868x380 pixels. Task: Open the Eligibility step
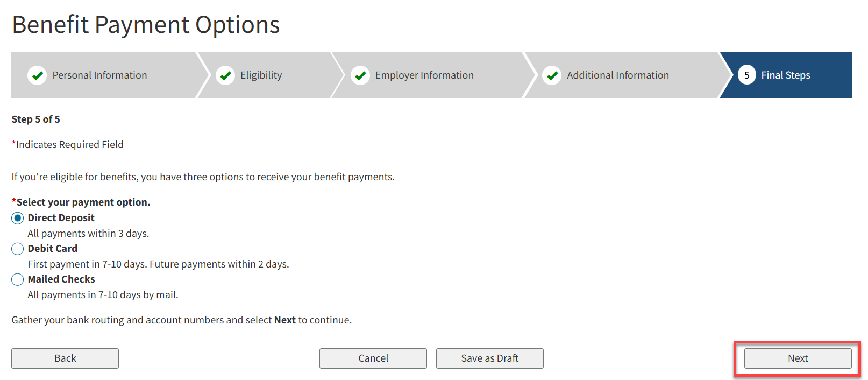coord(261,75)
